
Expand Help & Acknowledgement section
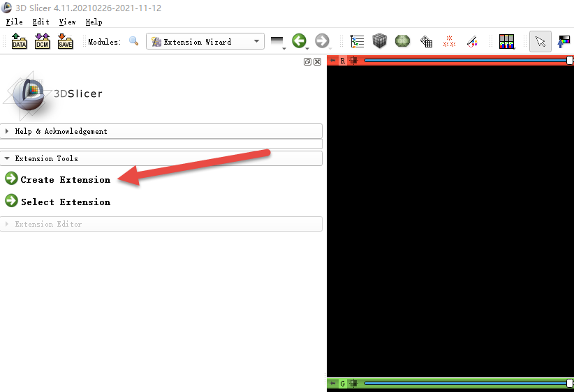pos(161,131)
